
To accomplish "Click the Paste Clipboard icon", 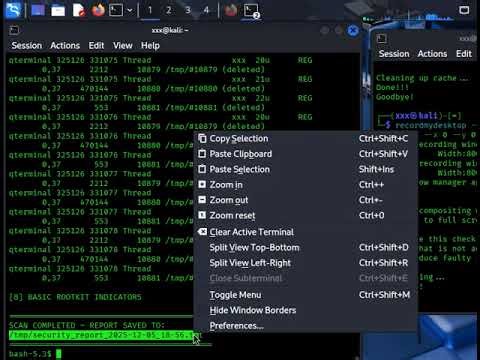I will click(202, 153).
